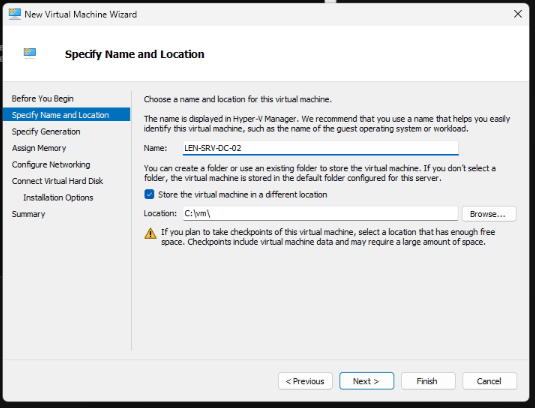Click the Location field showing C:\vm\
The height and width of the screenshot is (408, 535).
pos(320,214)
